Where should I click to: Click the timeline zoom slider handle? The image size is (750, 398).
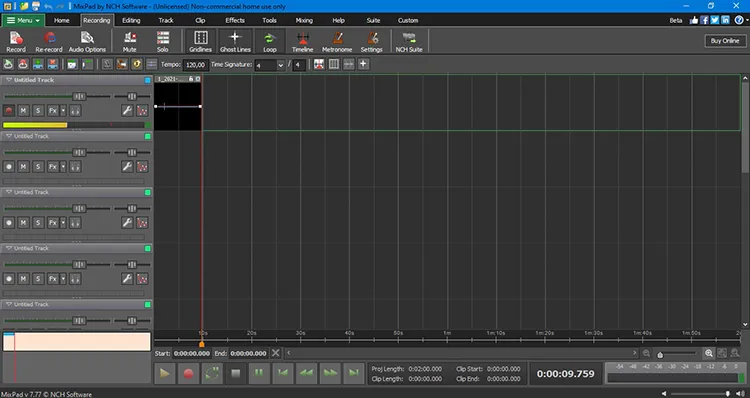(660, 354)
